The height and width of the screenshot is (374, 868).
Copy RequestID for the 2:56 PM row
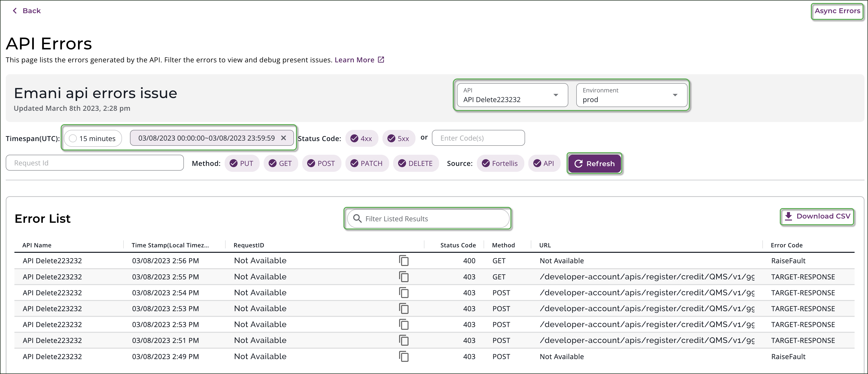pyautogui.click(x=404, y=261)
